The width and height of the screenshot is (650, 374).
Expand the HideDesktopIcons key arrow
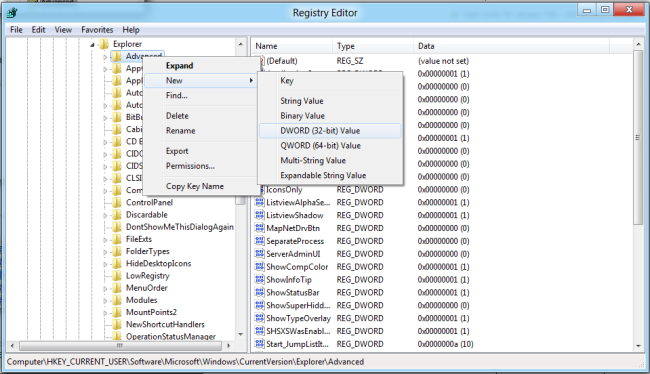pos(105,264)
